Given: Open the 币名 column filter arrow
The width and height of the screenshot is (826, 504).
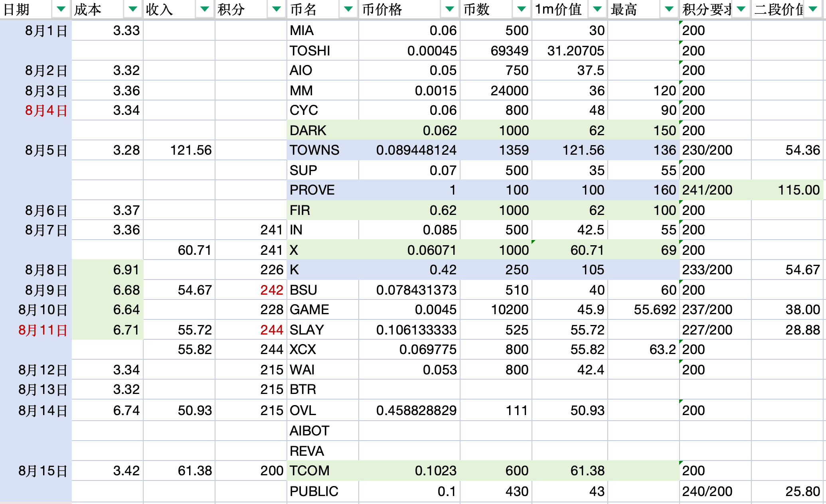Looking at the screenshot, I should (x=348, y=9).
